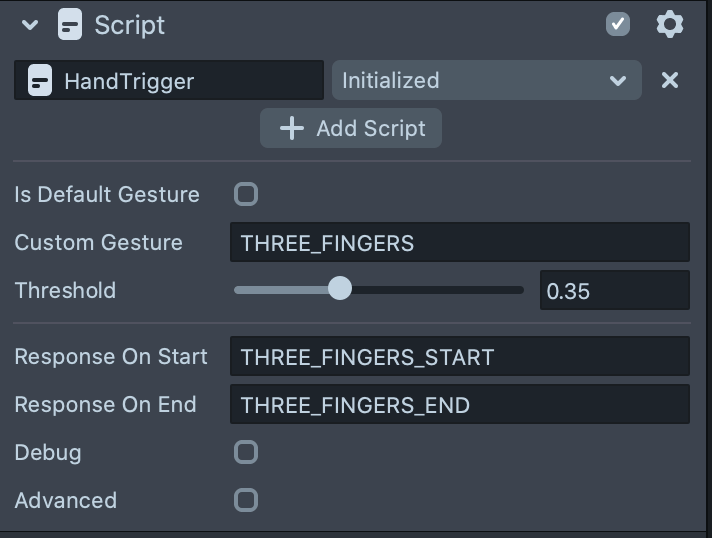This screenshot has height=538, width=712.
Task: Enable the Is Default Gesture checkbox
Action: (x=246, y=194)
